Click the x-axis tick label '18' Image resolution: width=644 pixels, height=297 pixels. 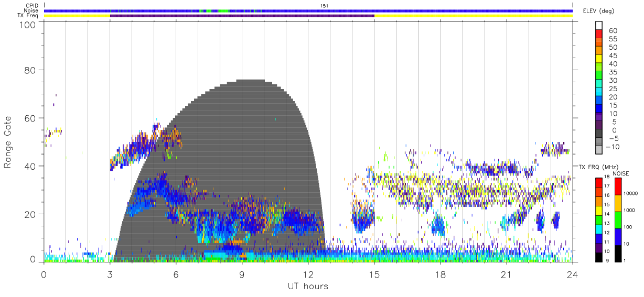[x=440, y=274]
